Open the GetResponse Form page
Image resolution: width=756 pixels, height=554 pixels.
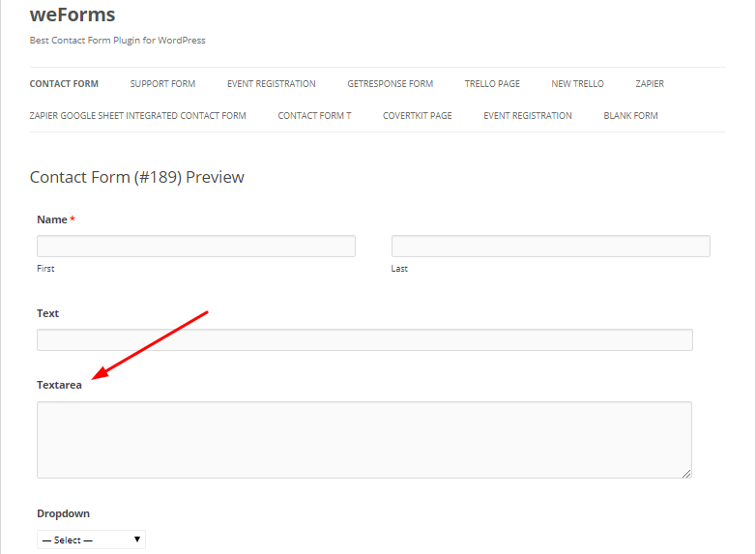(x=390, y=84)
